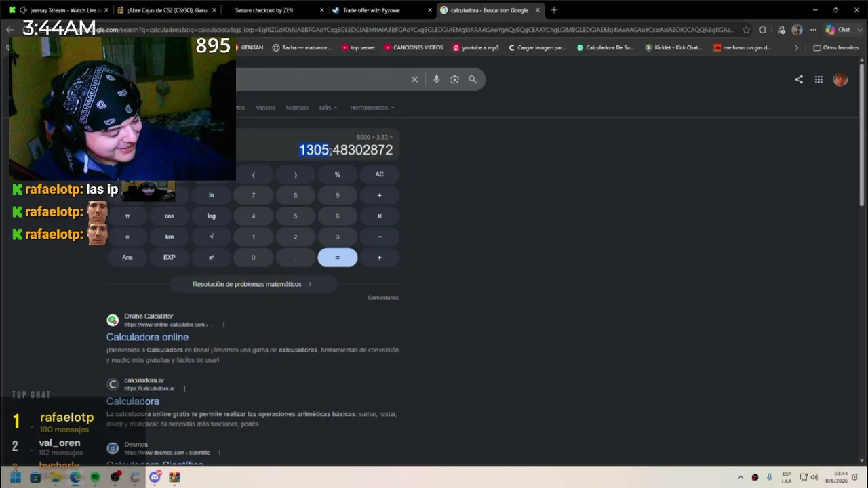Image resolution: width=868 pixels, height=488 pixels.
Task: Open Google Lens image search
Action: tap(454, 79)
